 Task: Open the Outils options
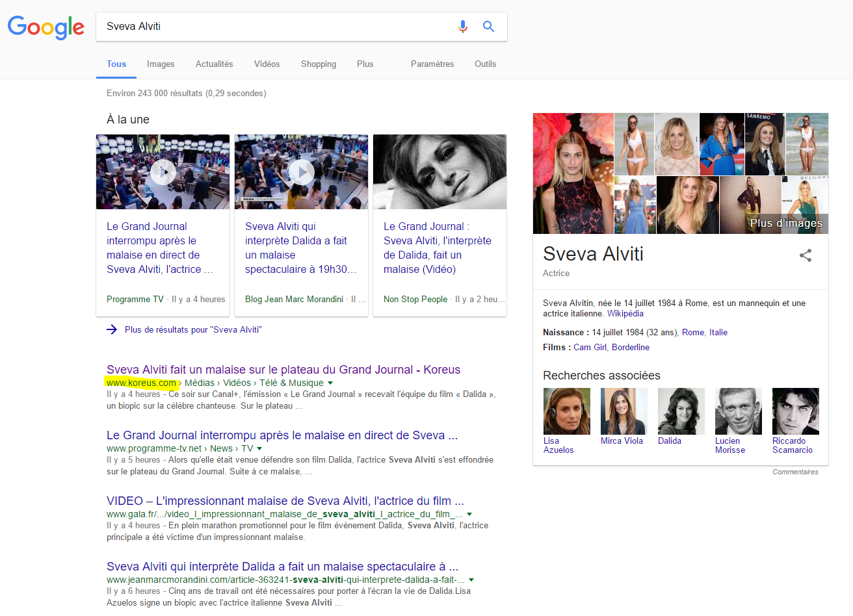[x=485, y=64]
